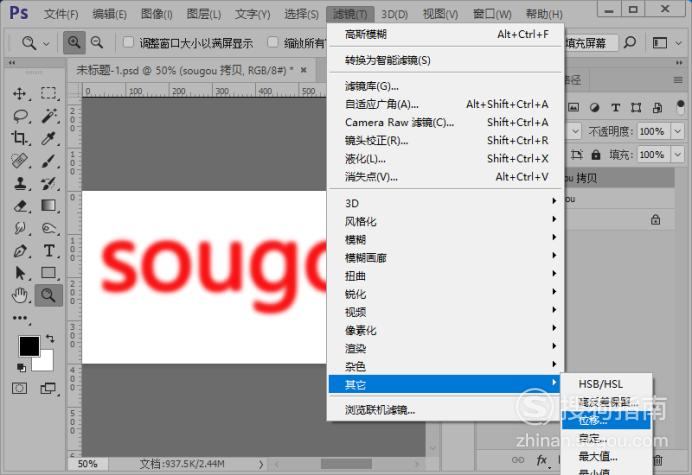Open the opacity 不透明度 slider dropdown
692x475 pixels.
pos(677,131)
